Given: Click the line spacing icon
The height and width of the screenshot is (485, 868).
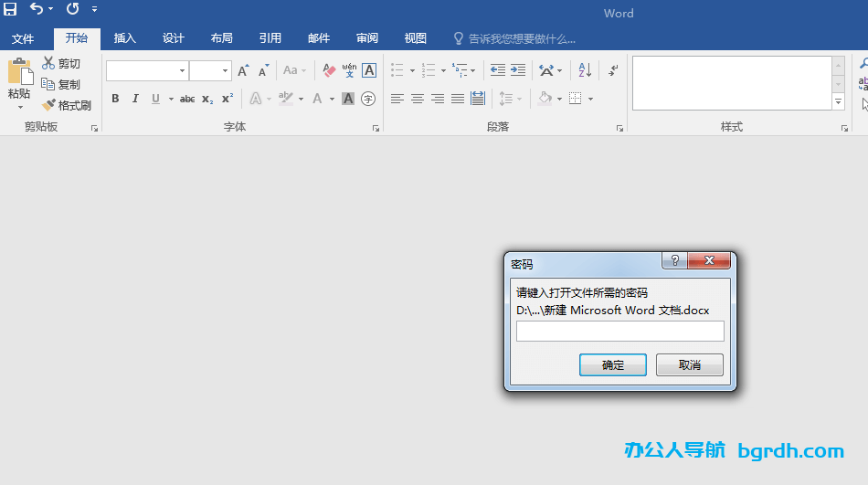Looking at the screenshot, I should [x=506, y=99].
